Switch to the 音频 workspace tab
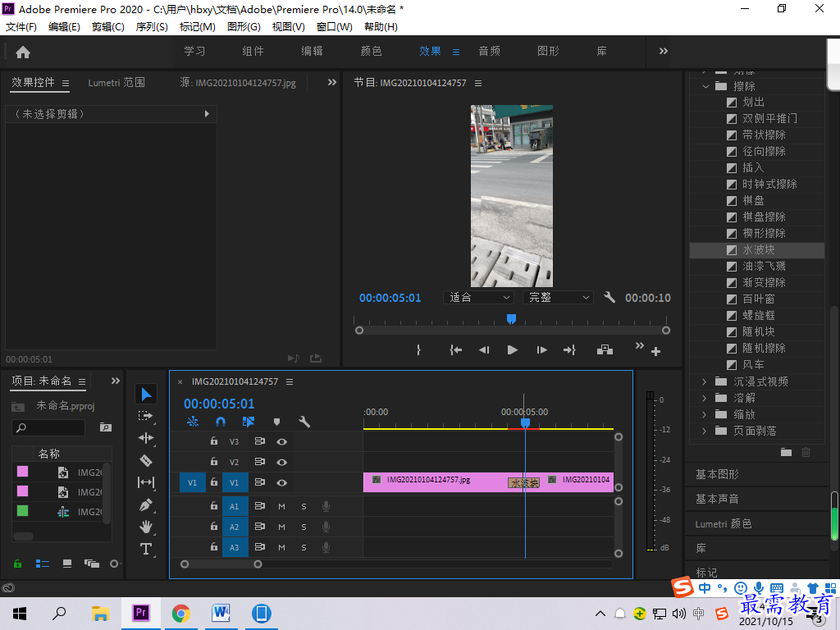The height and width of the screenshot is (630, 840). point(489,51)
